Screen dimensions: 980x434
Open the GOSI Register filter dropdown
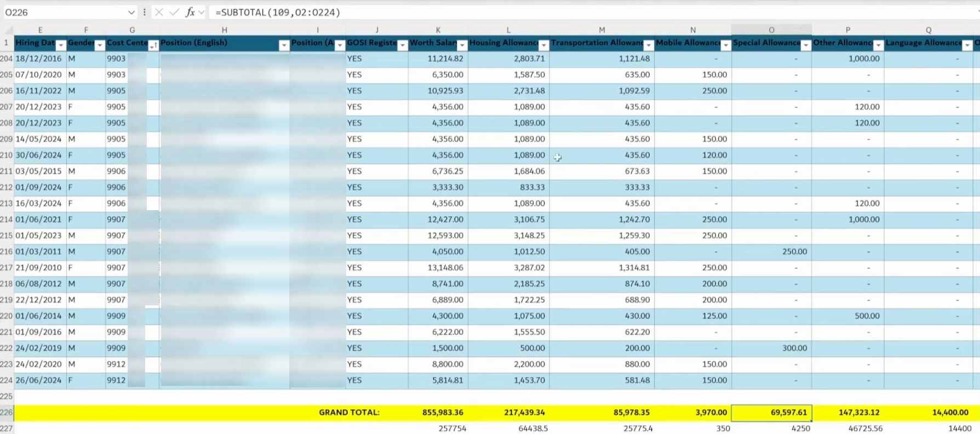(x=402, y=45)
